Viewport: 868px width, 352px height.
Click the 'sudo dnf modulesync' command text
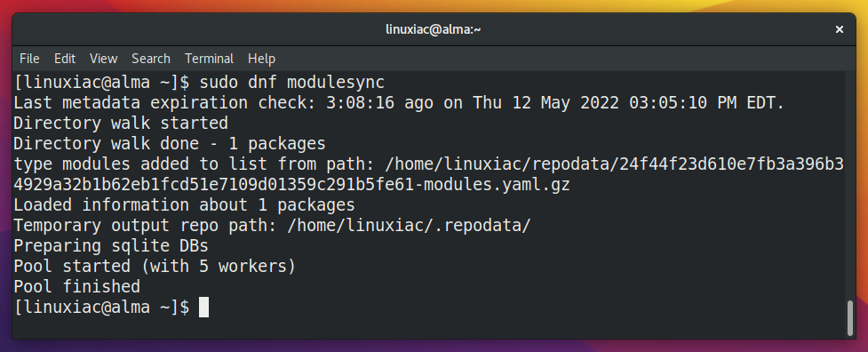click(x=291, y=83)
